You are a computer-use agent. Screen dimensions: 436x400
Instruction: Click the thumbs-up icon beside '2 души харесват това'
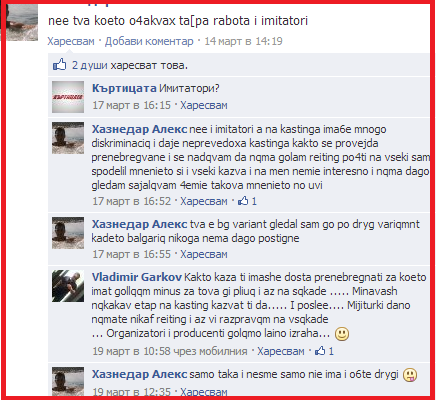tap(60, 64)
